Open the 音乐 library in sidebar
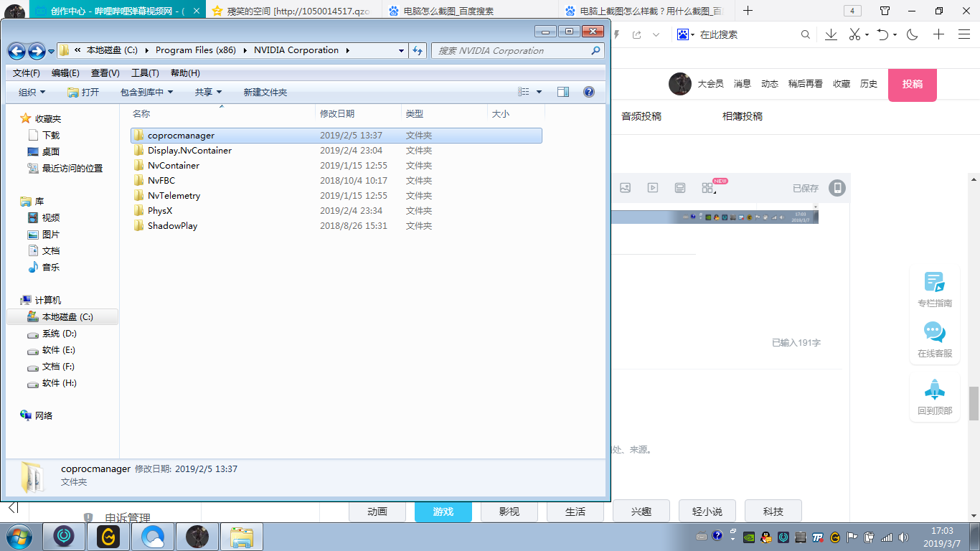 51,267
